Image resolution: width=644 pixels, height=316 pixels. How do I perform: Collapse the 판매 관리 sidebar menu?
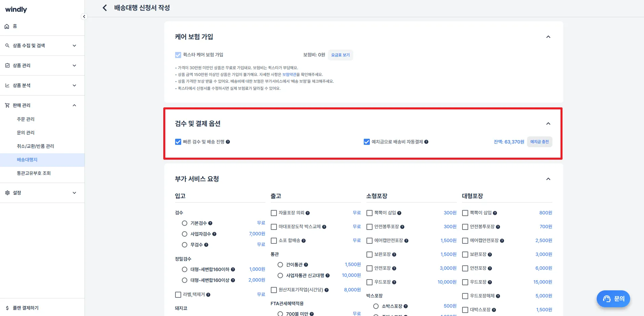[42, 105]
